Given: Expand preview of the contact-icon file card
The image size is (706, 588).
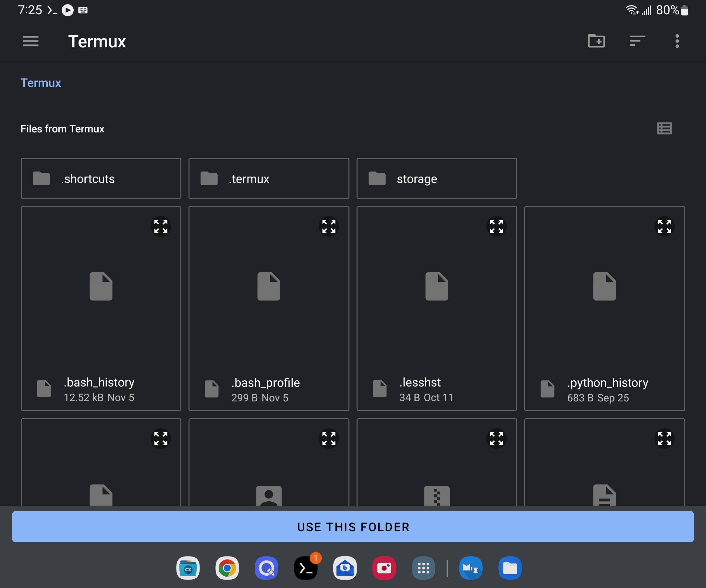Looking at the screenshot, I should [328, 438].
